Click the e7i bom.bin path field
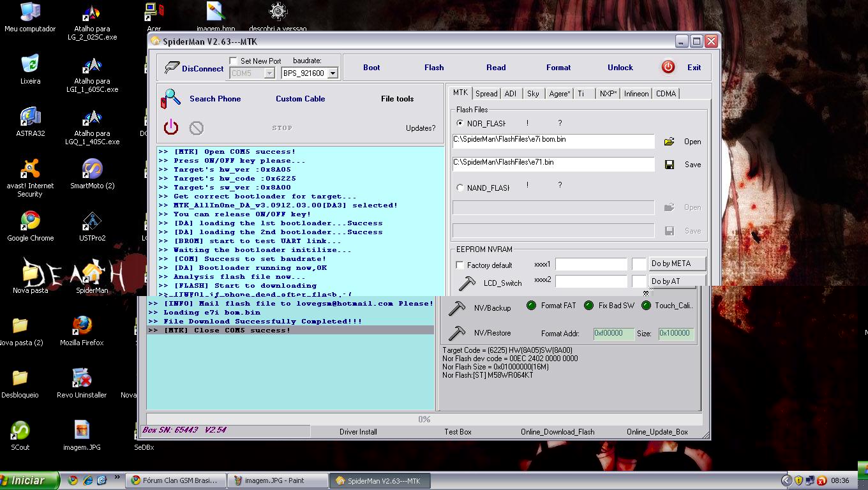Screen dimensions: 868x490 point(553,141)
